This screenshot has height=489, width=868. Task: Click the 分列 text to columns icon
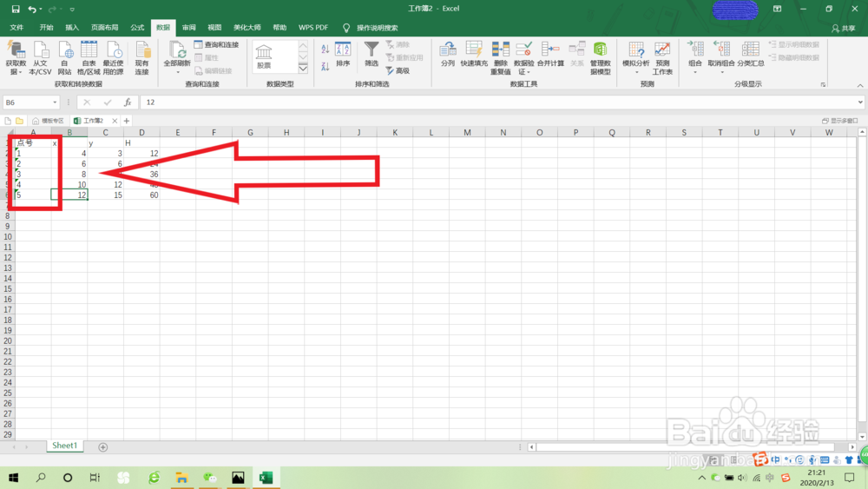pyautogui.click(x=447, y=54)
